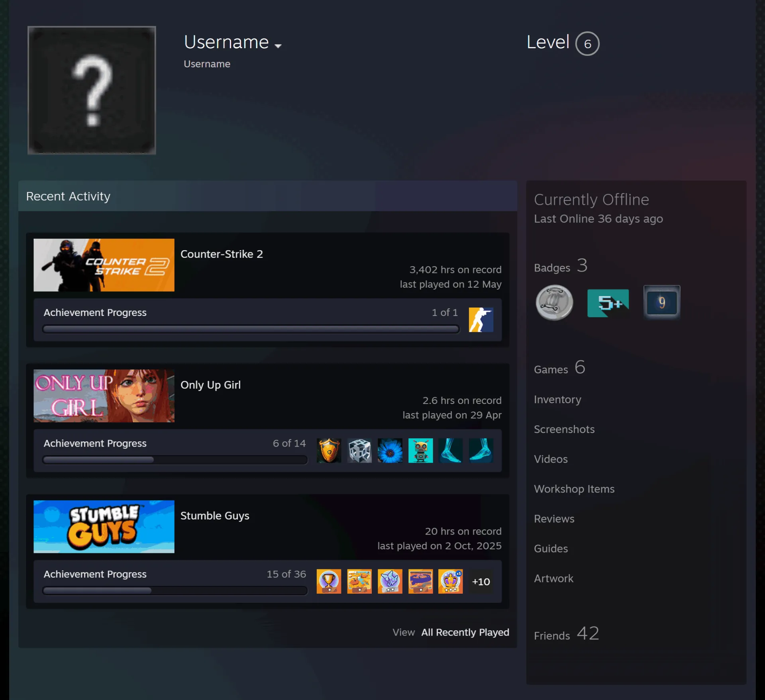Open the Only Up Girl game banner
The width and height of the screenshot is (765, 700).
click(x=104, y=396)
